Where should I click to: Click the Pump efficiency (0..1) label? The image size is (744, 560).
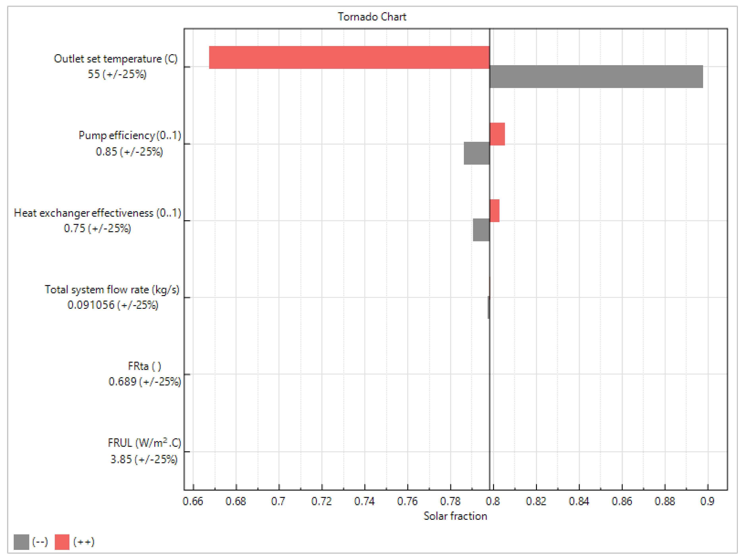[x=130, y=135]
